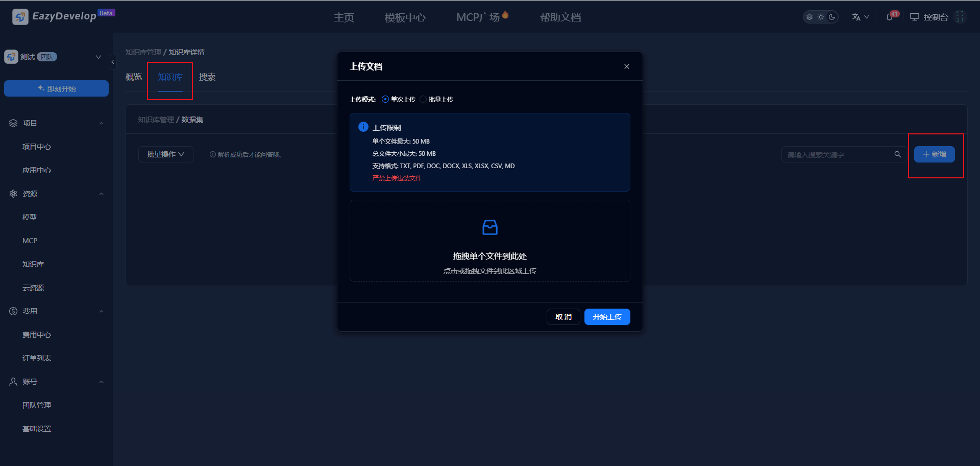The image size is (980, 466).
Task: Switch to light mode sun icon
Action: coord(821,17)
